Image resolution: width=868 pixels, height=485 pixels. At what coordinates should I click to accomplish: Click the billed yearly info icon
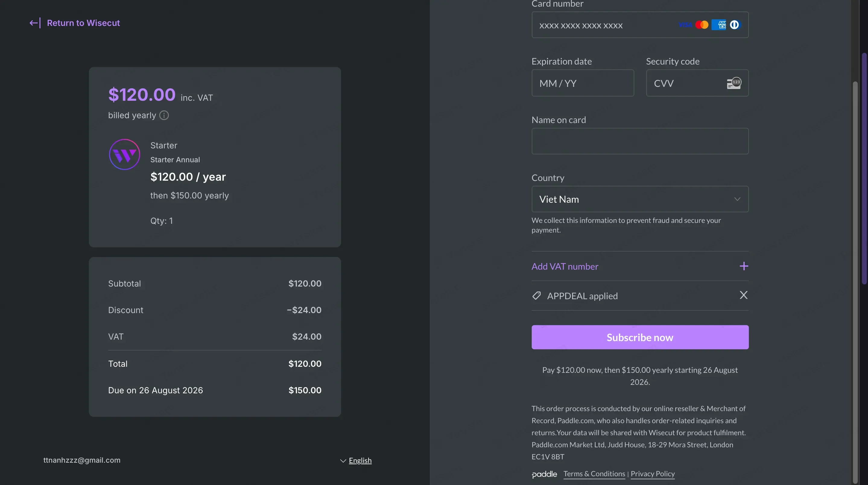(x=164, y=115)
